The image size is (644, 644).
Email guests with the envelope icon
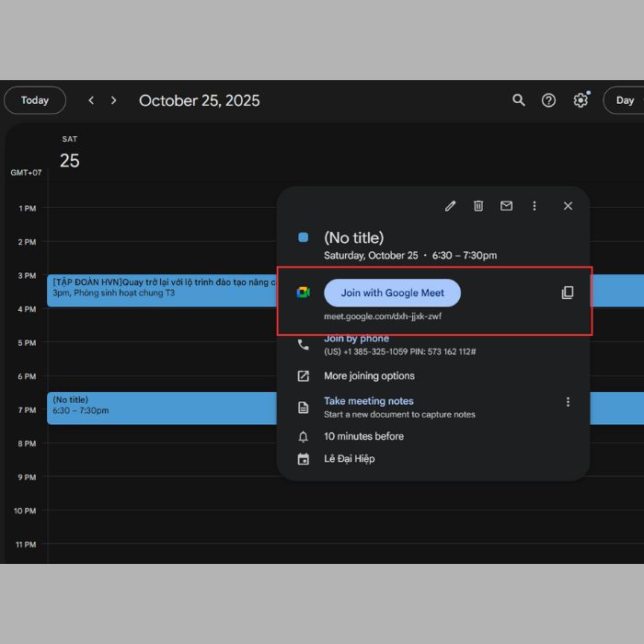coord(506,206)
